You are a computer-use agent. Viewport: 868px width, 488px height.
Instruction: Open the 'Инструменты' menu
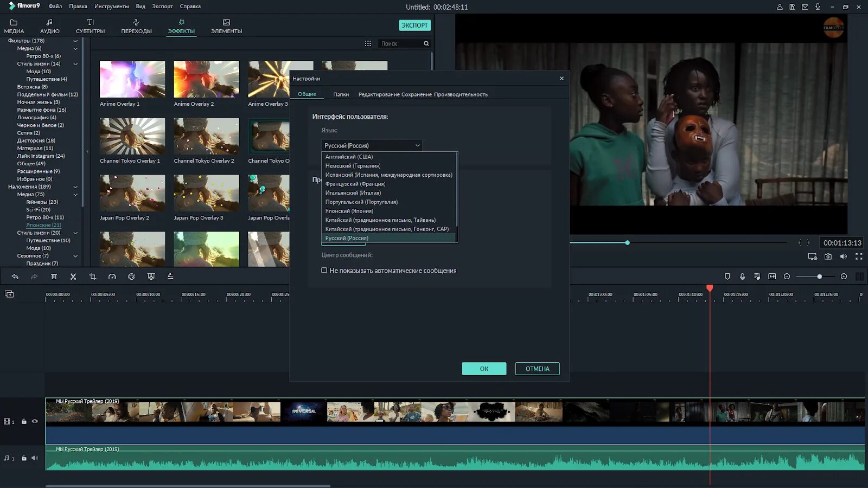point(112,7)
